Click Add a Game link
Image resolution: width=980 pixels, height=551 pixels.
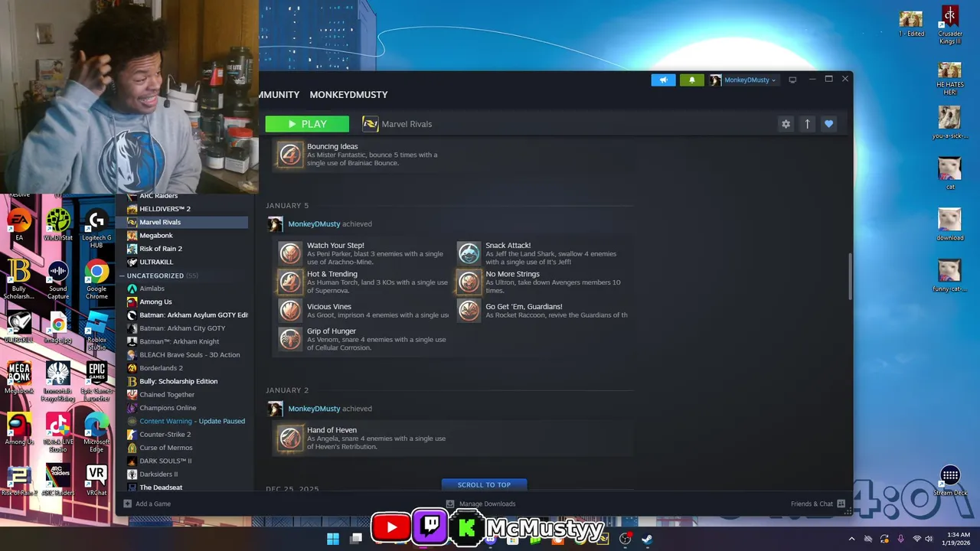(153, 504)
